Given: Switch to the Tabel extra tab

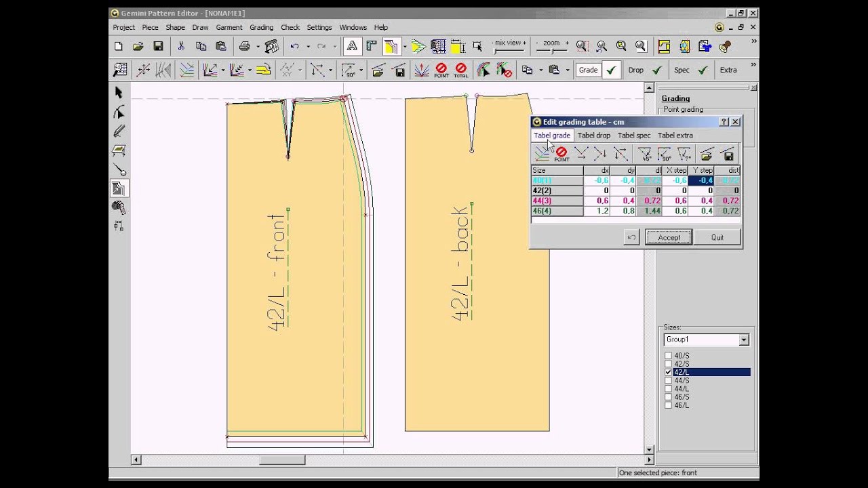Looking at the screenshot, I should pyautogui.click(x=675, y=136).
